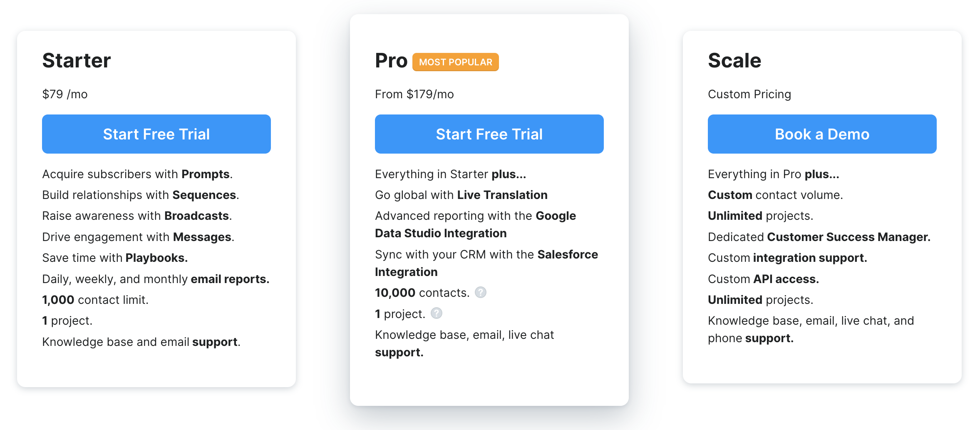Image resolution: width=980 pixels, height=430 pixels.
Task: Click the Broadcasts feature in Starter
Action: [x=197, y=216]
